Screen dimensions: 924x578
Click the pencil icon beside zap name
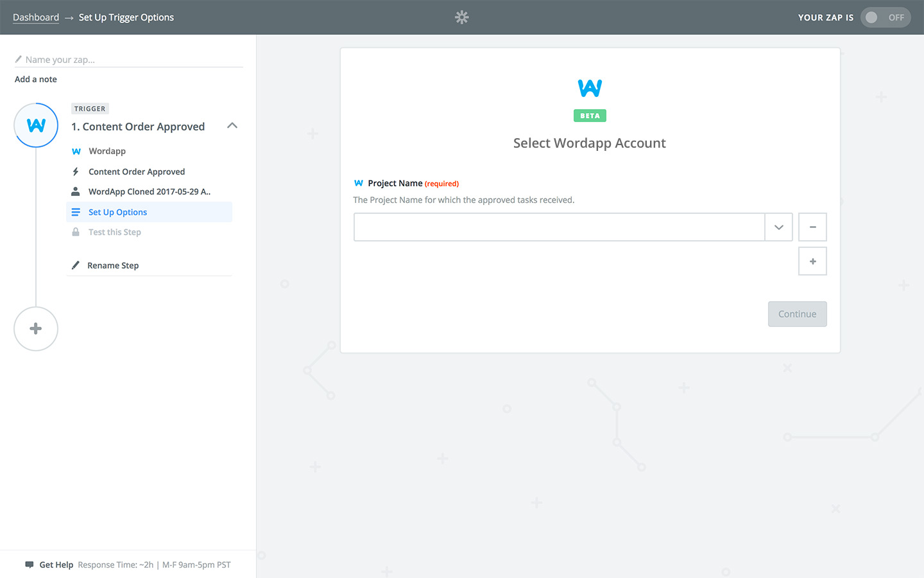point(19,59)
